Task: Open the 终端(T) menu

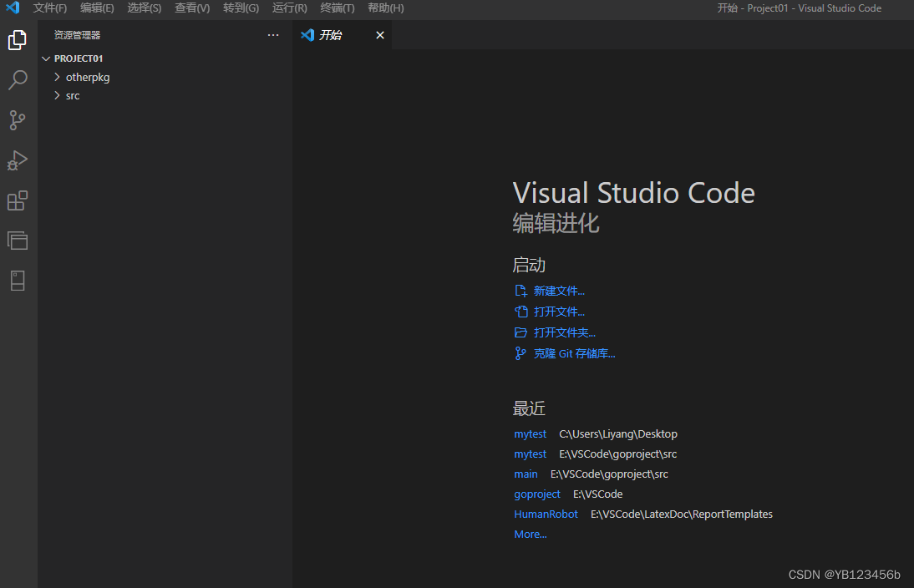Action: click(337, 8)
